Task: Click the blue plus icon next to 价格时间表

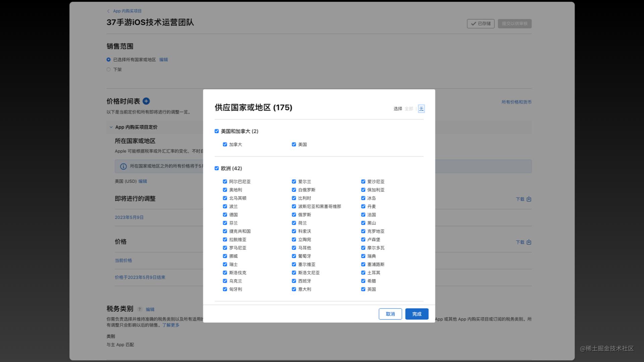Action: 146,101
